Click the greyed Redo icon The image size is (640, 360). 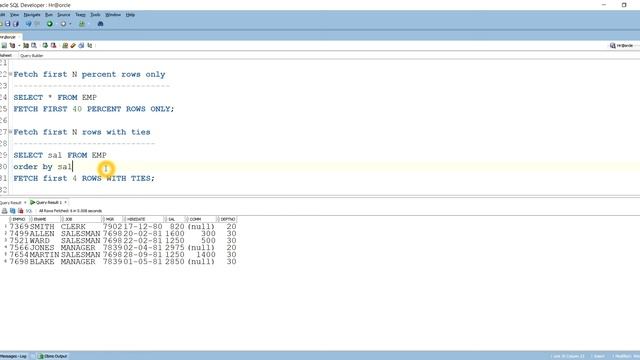(37, 24)
